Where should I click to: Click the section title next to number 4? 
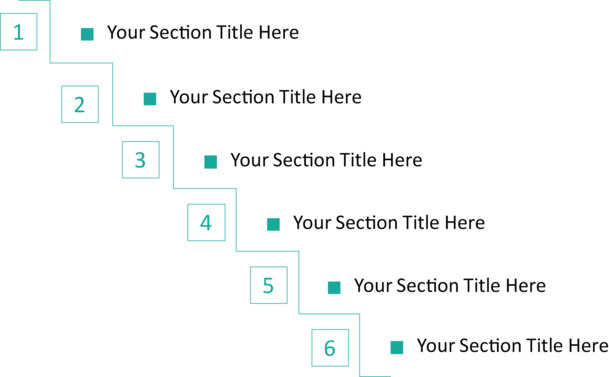[x=389, y=223]
